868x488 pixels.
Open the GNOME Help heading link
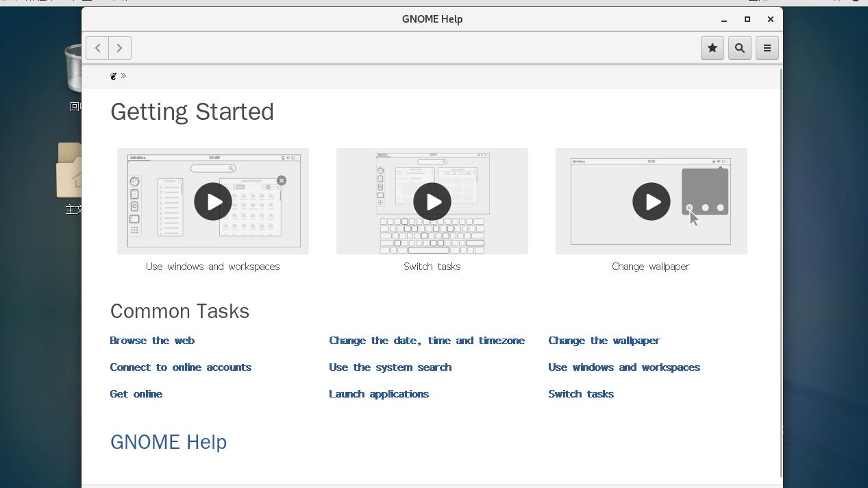169,442
